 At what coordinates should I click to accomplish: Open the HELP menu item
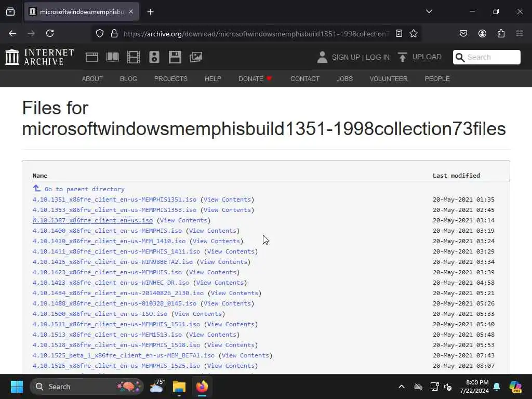(x=212, y=79)
